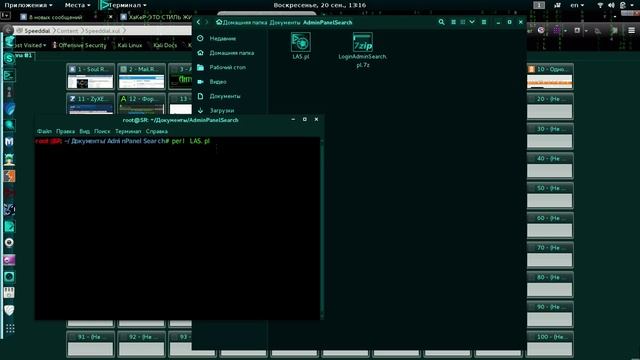Open browser hamburger menu icon
The width and height of the screenshot is (640, 360).
[x=631, y=30]
